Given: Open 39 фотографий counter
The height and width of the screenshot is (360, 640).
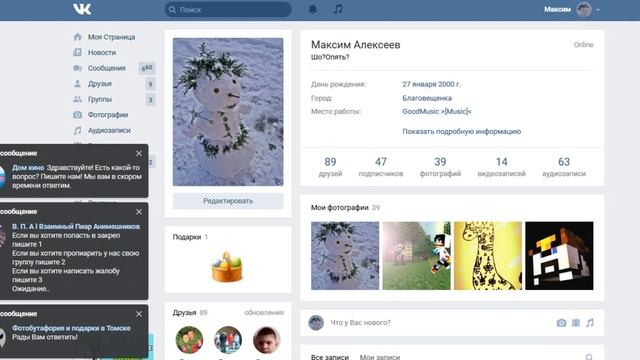Looking at the screenshot, I should point(440,167).
